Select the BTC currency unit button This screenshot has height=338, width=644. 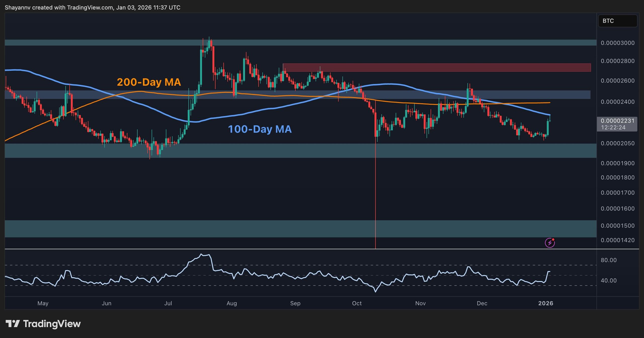click(x=618, y=21)
